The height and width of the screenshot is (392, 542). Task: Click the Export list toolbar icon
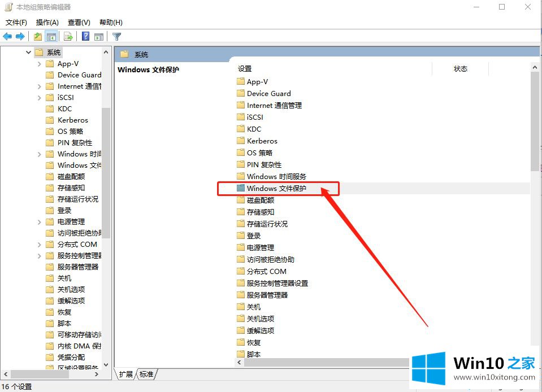tap(68, 37)
